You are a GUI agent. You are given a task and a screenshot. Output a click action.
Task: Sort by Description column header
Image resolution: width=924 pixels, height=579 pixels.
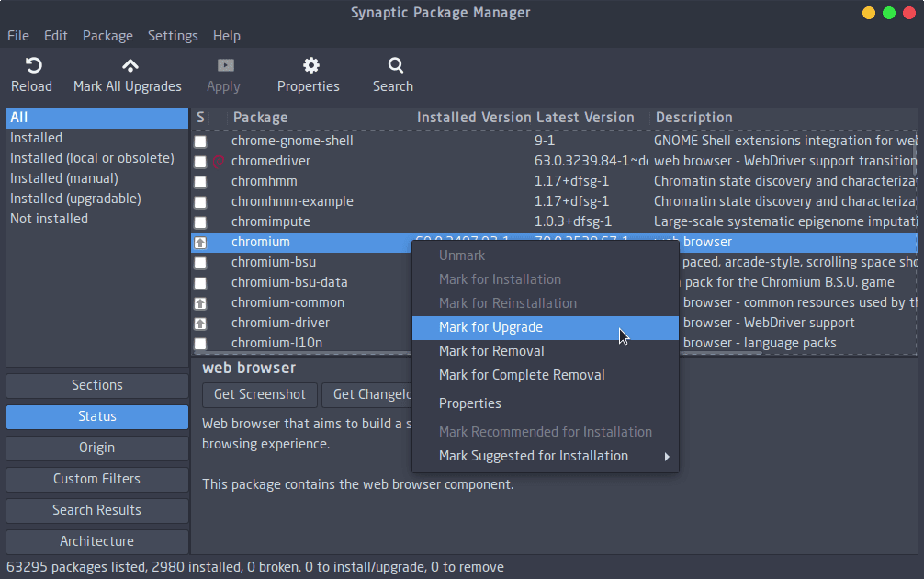tap(783, 118)
